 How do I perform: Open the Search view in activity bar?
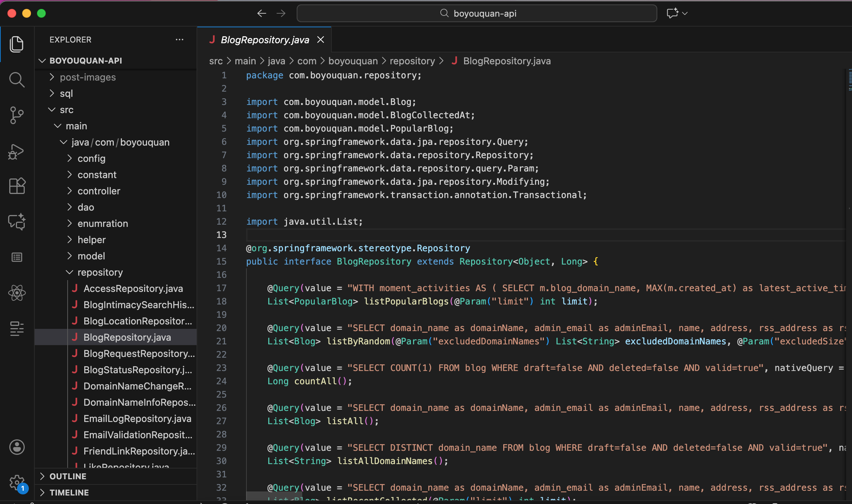tap(17, 79)
